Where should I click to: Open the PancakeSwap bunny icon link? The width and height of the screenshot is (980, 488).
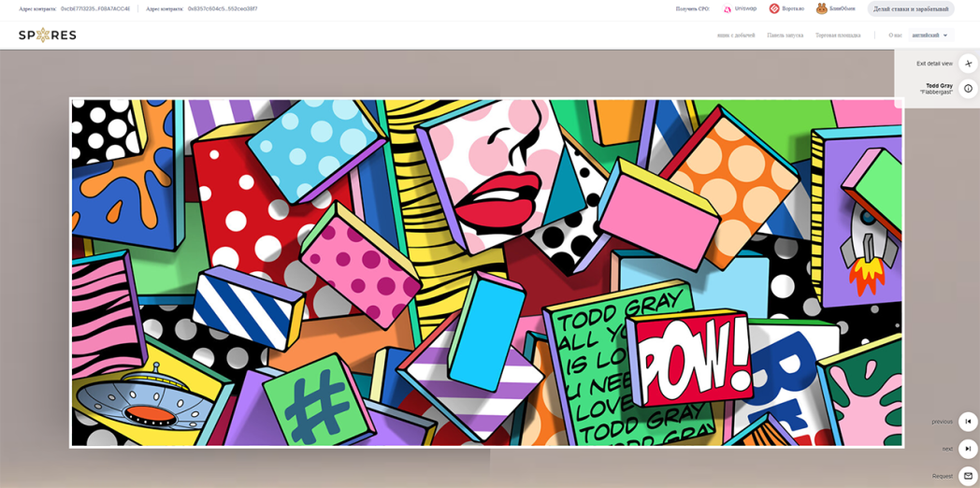(836, 8)
